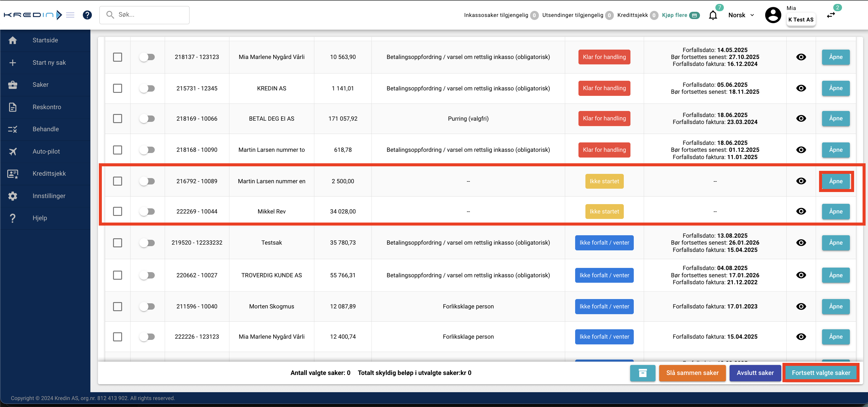Click Åpne for Morten Skogmus case

click(x=836, y=307)
